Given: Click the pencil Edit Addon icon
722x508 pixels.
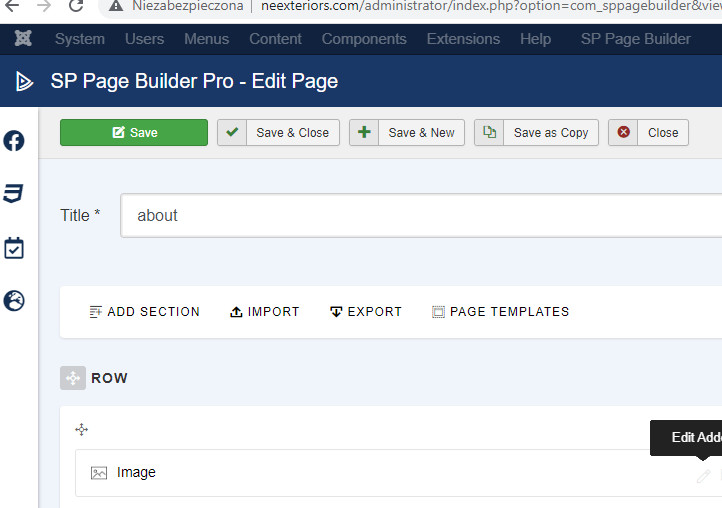Looking at the screenshot, I should point(704,476).
